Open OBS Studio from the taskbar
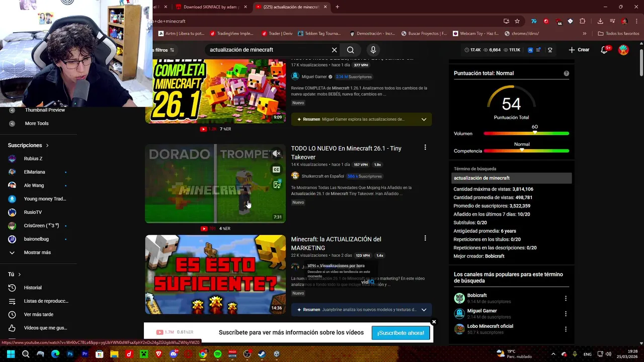This screenshot has height=362, width=644. tap(247, 354)
